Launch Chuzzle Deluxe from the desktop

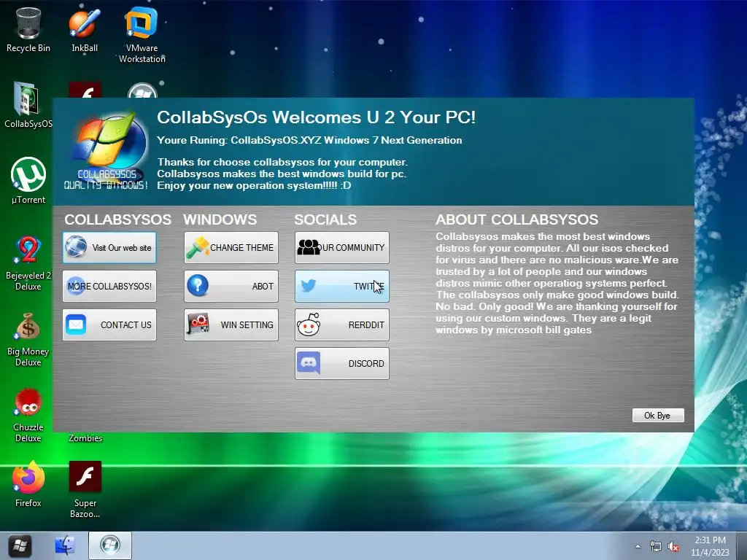click(x=28, y=415)
